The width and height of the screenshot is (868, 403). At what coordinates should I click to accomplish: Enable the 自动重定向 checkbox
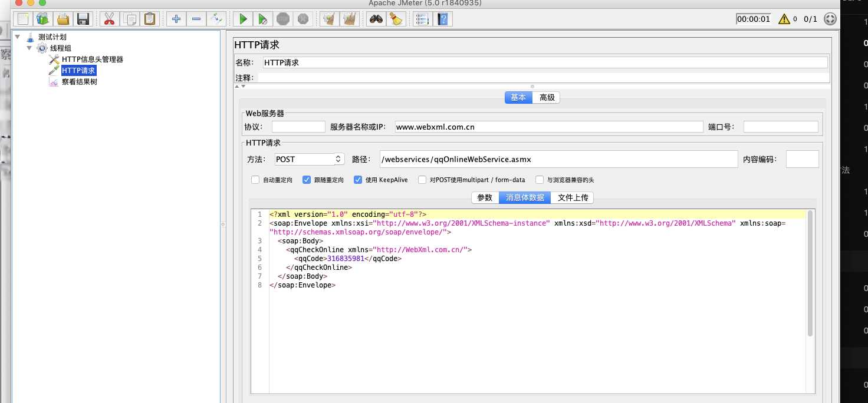[x=255, y=180]
